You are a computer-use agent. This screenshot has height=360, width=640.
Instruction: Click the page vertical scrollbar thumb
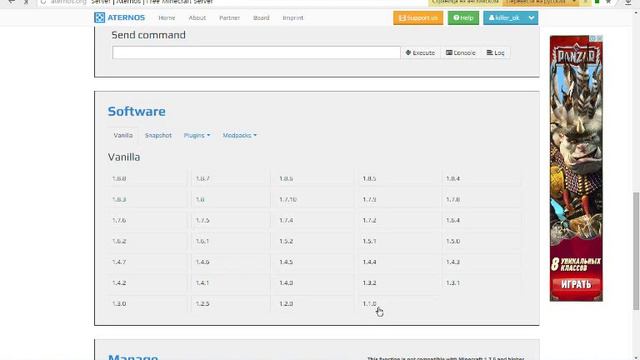[636, 251]
